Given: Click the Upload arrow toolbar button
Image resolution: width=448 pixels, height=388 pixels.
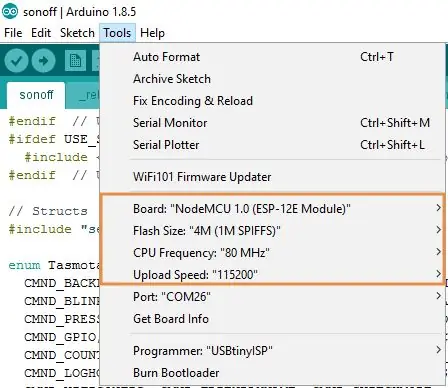Looking at the screenshot, I should [44, 61].
